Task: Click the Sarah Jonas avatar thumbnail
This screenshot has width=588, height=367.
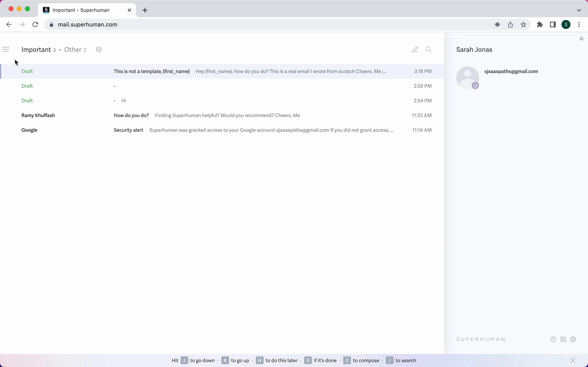Action: (468, 78)
